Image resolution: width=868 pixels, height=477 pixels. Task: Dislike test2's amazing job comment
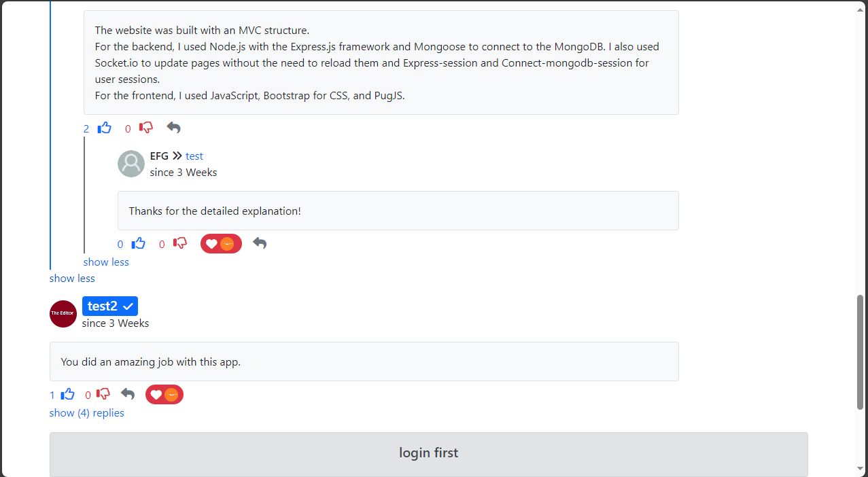pos(103,394)
